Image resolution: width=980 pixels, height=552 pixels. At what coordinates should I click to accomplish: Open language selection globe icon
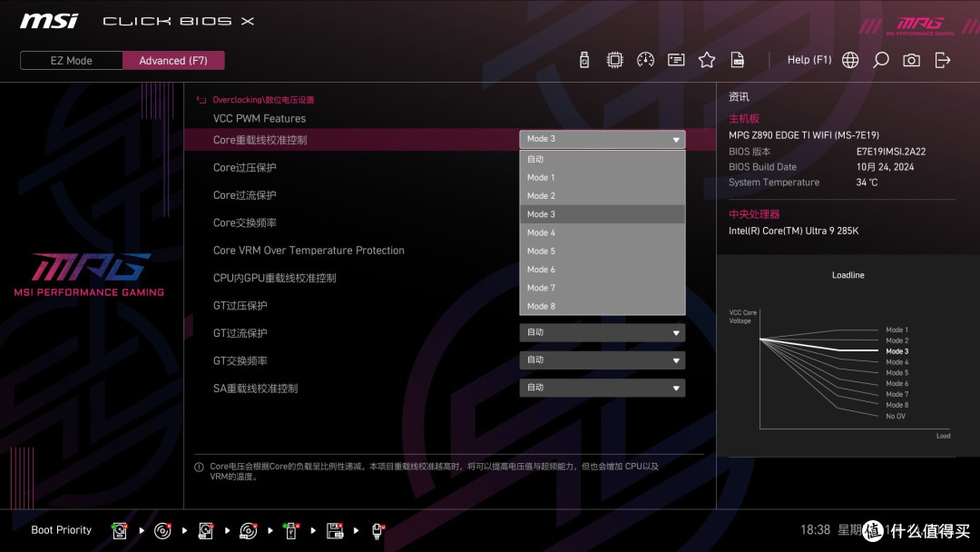coord(850,60)
